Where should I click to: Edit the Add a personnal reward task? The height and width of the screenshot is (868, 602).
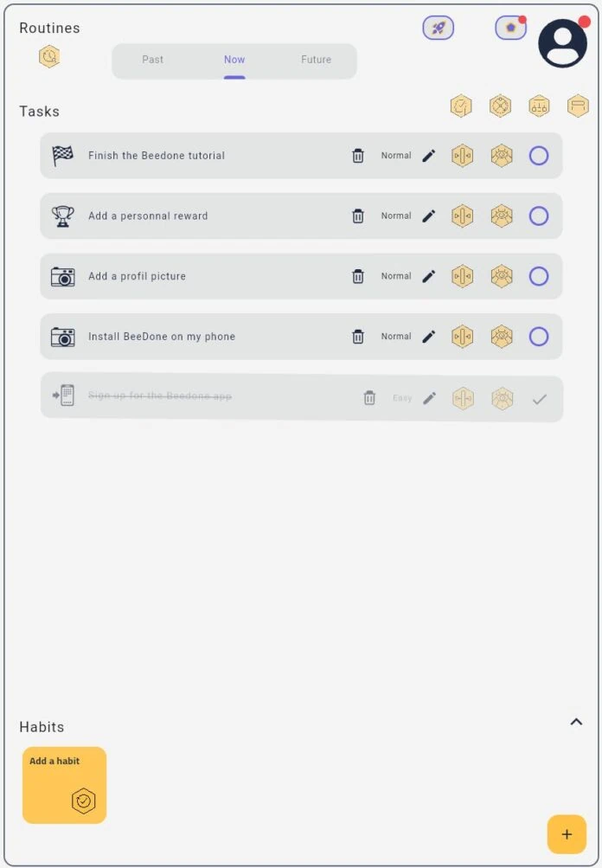pyautogui.click(x=429, y=215)
